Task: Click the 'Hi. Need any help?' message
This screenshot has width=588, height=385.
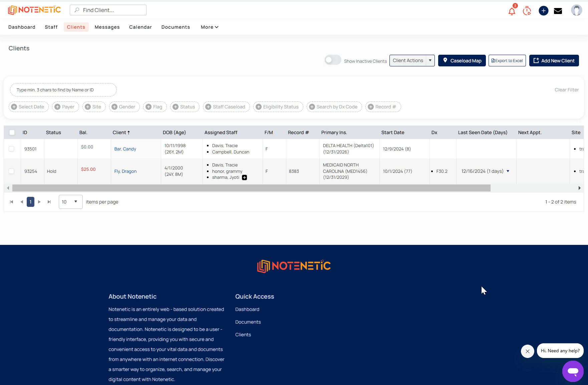Action: click(x=560, y=351)
